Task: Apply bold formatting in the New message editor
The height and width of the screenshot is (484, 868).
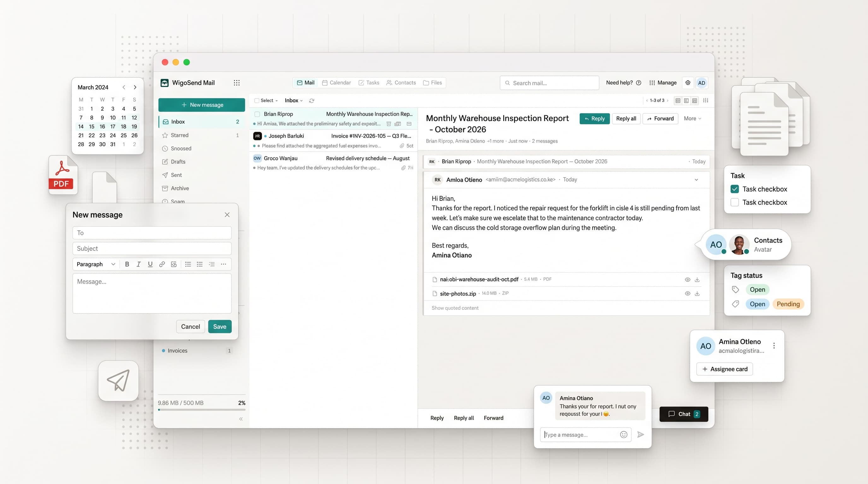Action: [x=127, y=264]
